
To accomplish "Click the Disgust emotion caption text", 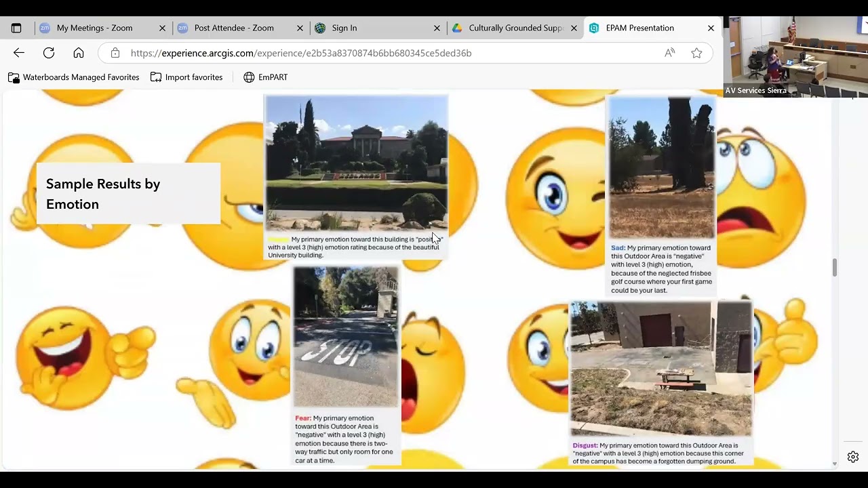I will 658,453.
